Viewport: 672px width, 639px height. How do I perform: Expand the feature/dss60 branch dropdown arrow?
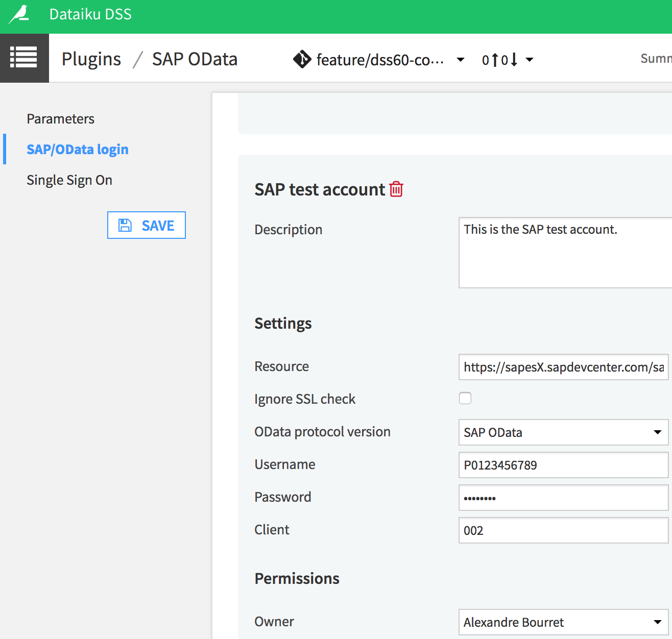tap(461, 60)
